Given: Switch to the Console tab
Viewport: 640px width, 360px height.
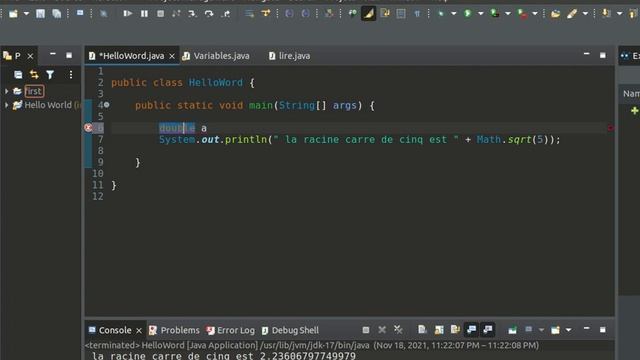Looking at the screenshot, I should pyautogui.click(x=115, y=330).
